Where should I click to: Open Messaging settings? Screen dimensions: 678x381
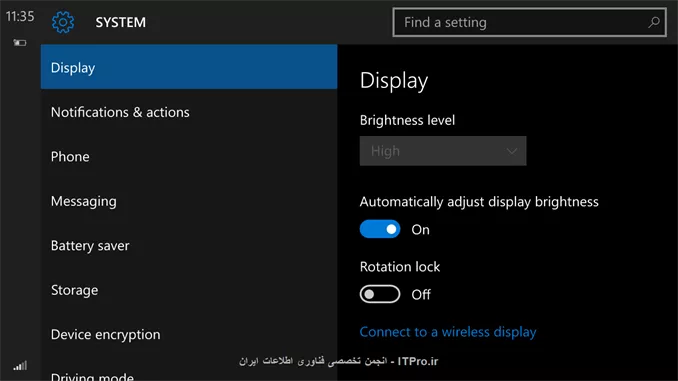[189, 201]
